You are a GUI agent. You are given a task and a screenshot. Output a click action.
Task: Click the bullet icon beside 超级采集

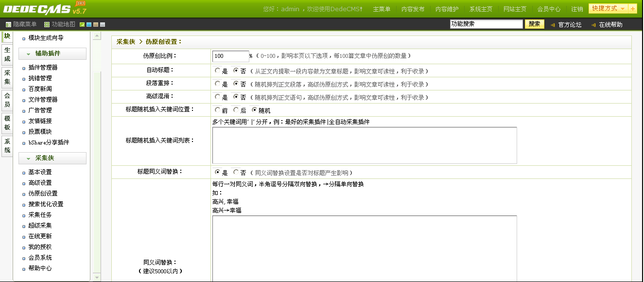pos(24,226)
